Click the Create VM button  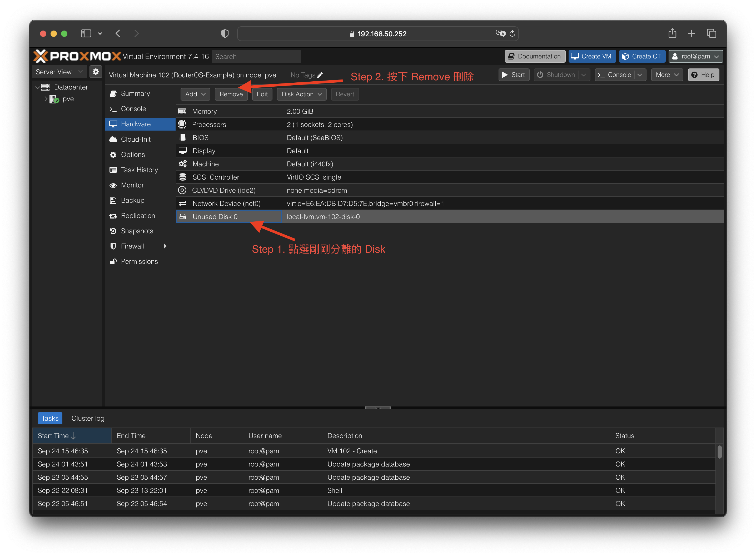tap(592, 56)
